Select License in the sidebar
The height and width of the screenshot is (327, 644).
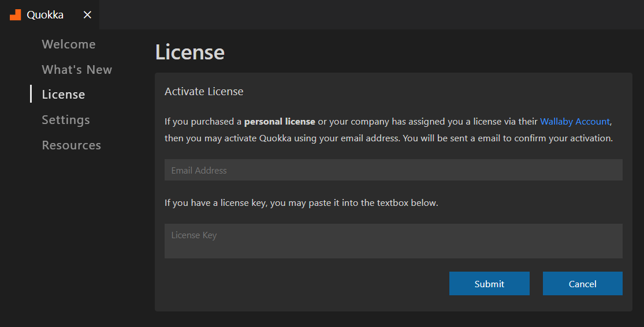pos(64,95)
